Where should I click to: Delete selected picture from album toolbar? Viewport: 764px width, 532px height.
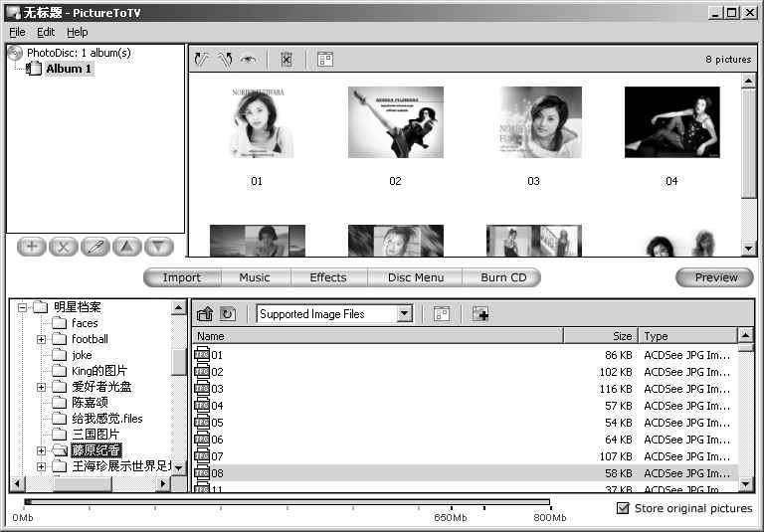coord(286,60)
